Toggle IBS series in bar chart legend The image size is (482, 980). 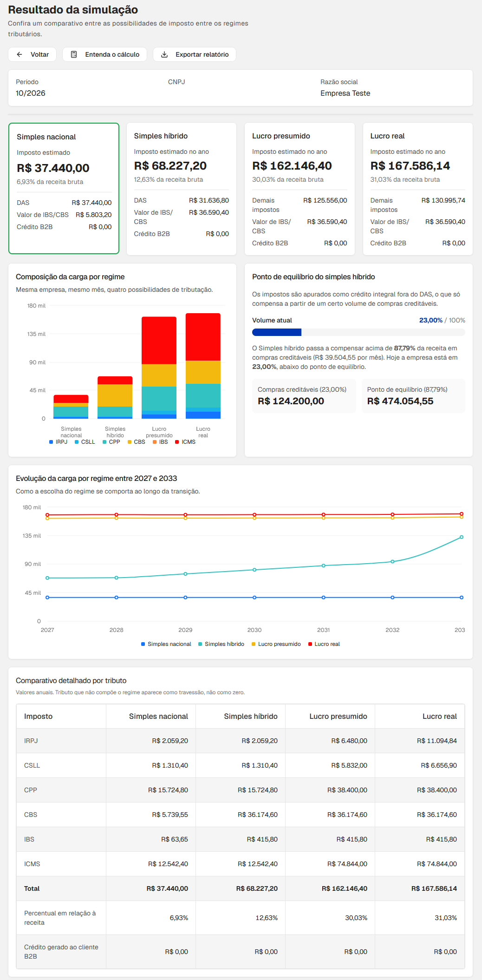pyautogui.click(x=160, y=442)
